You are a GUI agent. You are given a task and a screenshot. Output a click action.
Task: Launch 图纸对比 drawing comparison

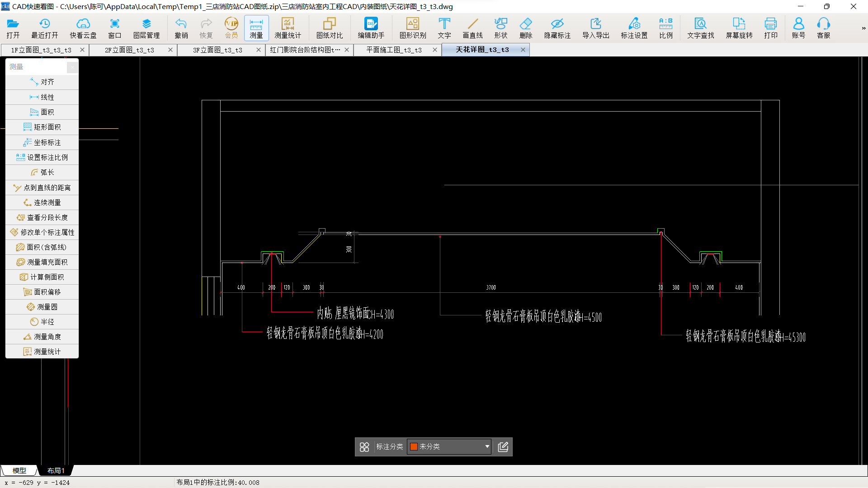330,28
